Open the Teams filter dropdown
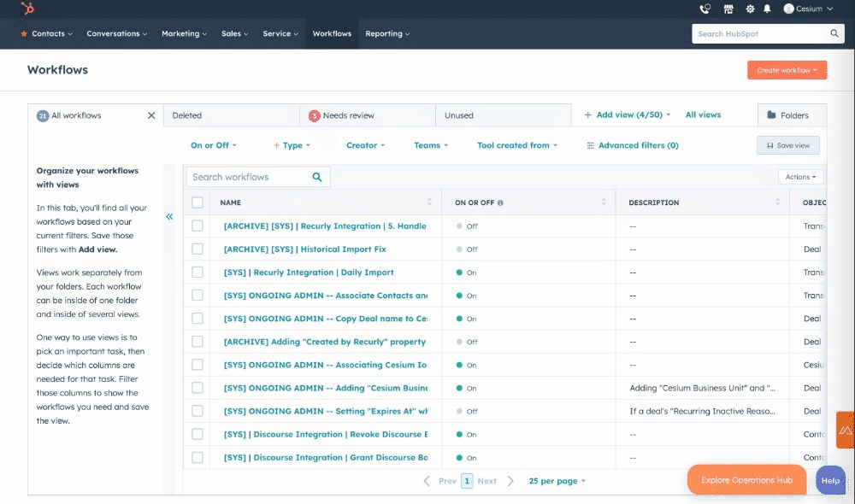855x504 pixels. click(431, 145)
